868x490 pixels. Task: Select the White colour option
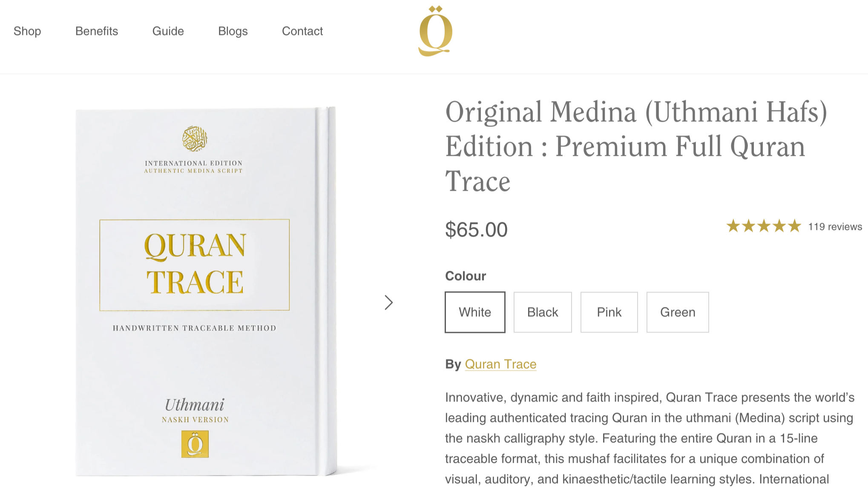(x=475, y=312)
